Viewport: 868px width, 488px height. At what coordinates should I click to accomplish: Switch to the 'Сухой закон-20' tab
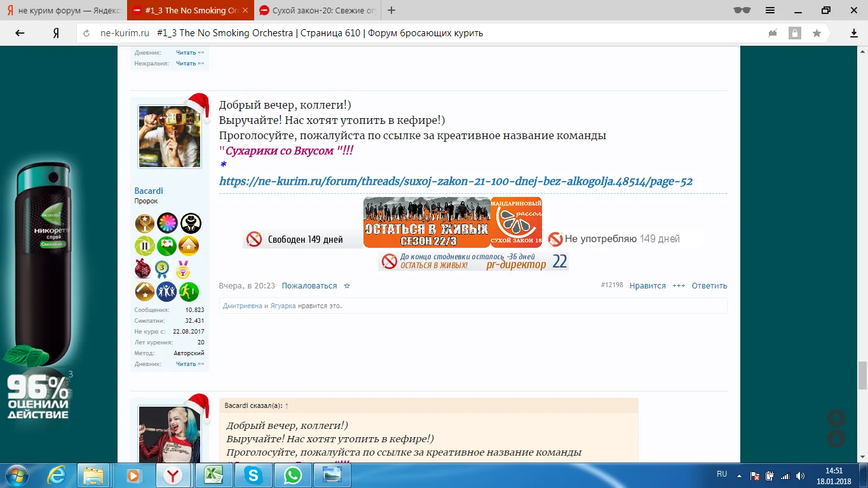[316, 10]
